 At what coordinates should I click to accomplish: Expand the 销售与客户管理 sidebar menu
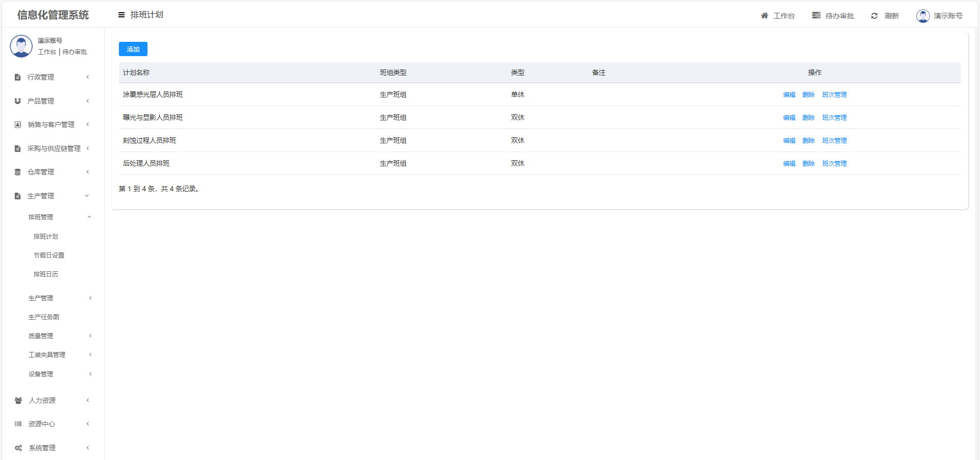(51, 124)
